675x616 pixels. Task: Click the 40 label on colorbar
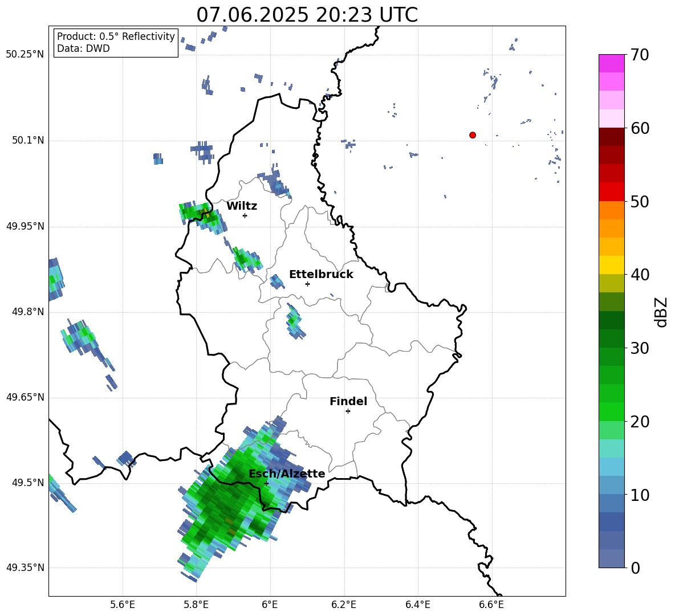coord(639,275)
